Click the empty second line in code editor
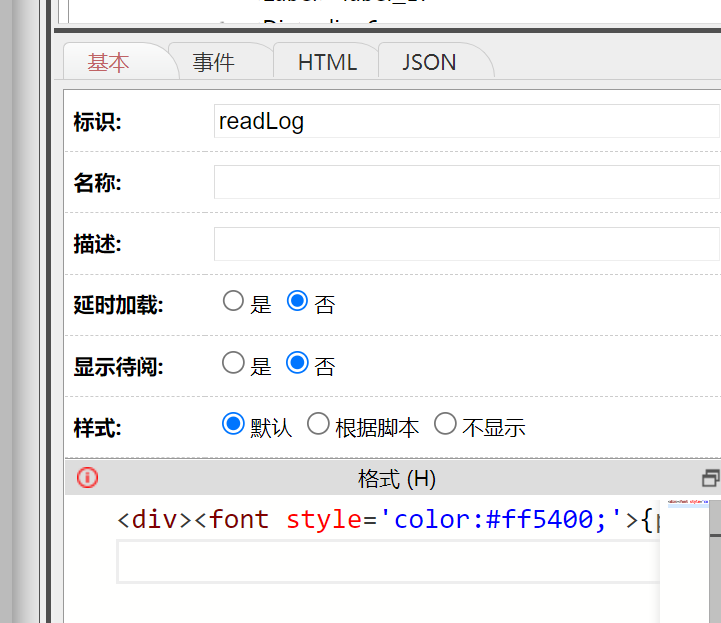721x623 pixels. [389, 562]
